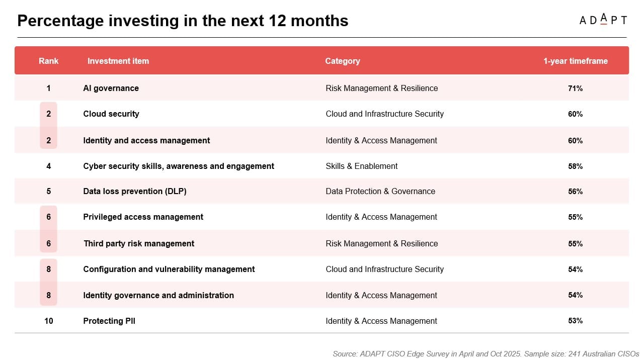Click the Category column header
644x362 pixels.
coord(343,61)
